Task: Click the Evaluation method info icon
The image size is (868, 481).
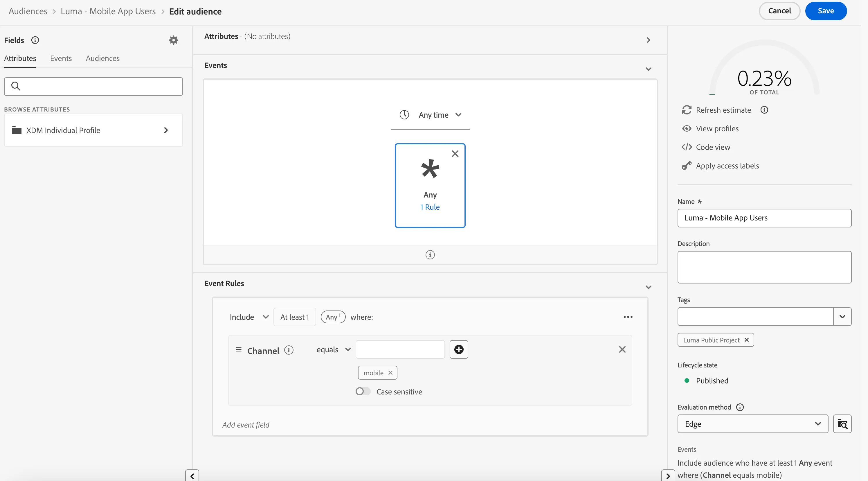Action: [x=740, y=407]
